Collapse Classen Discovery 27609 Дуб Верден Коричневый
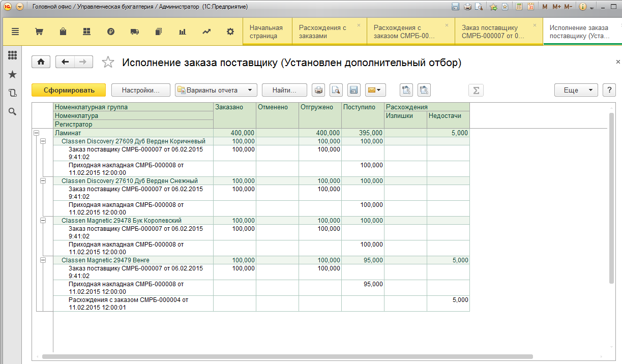 (43, 141)
